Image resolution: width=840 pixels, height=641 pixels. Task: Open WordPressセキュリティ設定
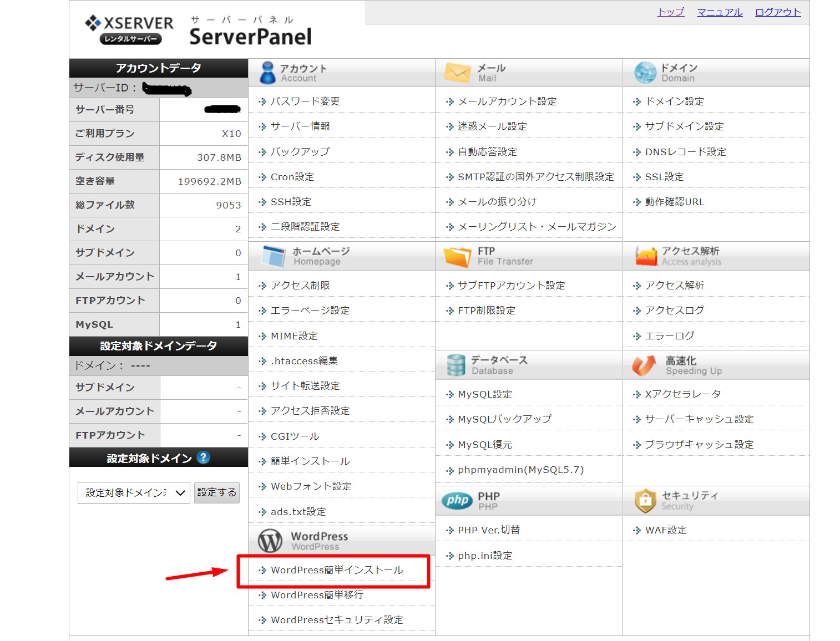337,620
